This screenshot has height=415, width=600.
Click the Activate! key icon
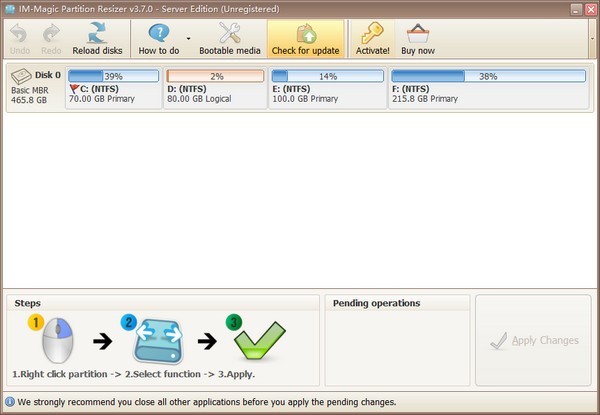tap(372, 33)
